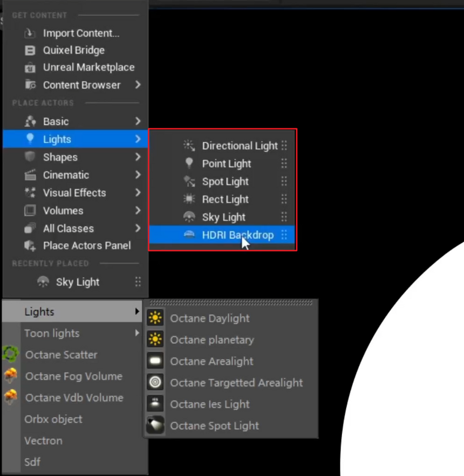464x476 pixels.
Task: Click the Lights lightbulb icon in Place Actors
Action: pyautogui.click(x=30, y=139)
